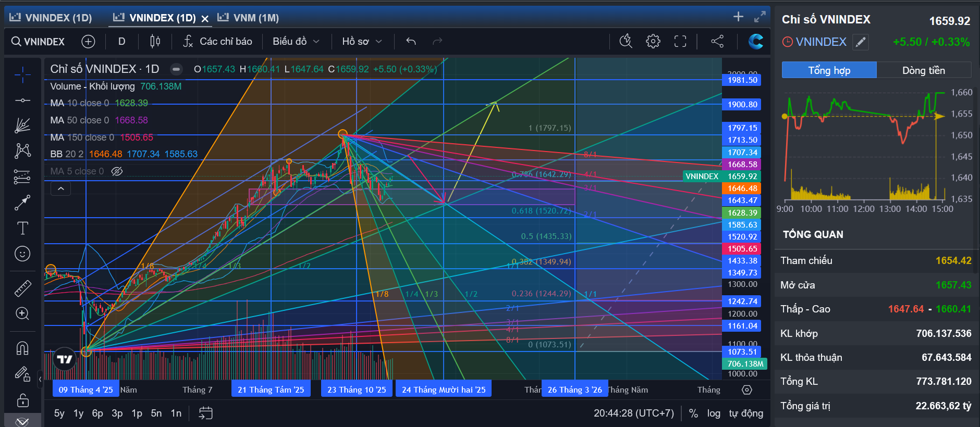Viewport: 980px width, 427px height.
Task: Set time range to 5y
Action: click(59, 413)
